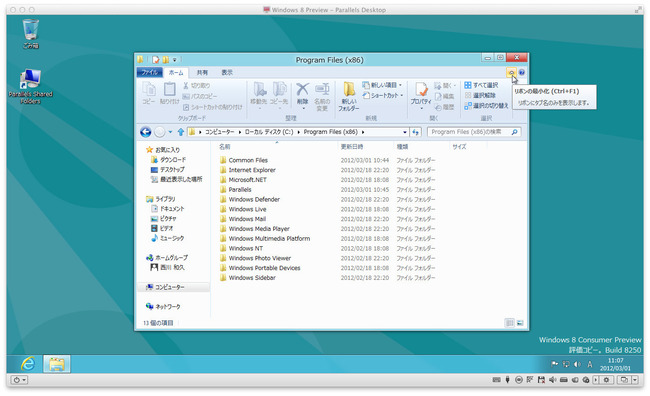Click Edit (編集) in the ribbon
This screenshot has height=396, width=650.
444,96
